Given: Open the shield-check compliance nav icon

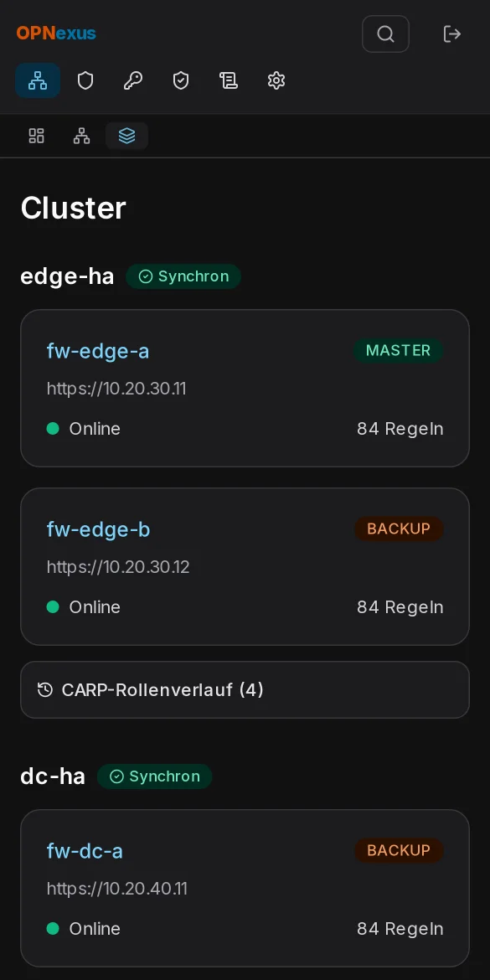Looking at the screenshot, I should [181, 80].
